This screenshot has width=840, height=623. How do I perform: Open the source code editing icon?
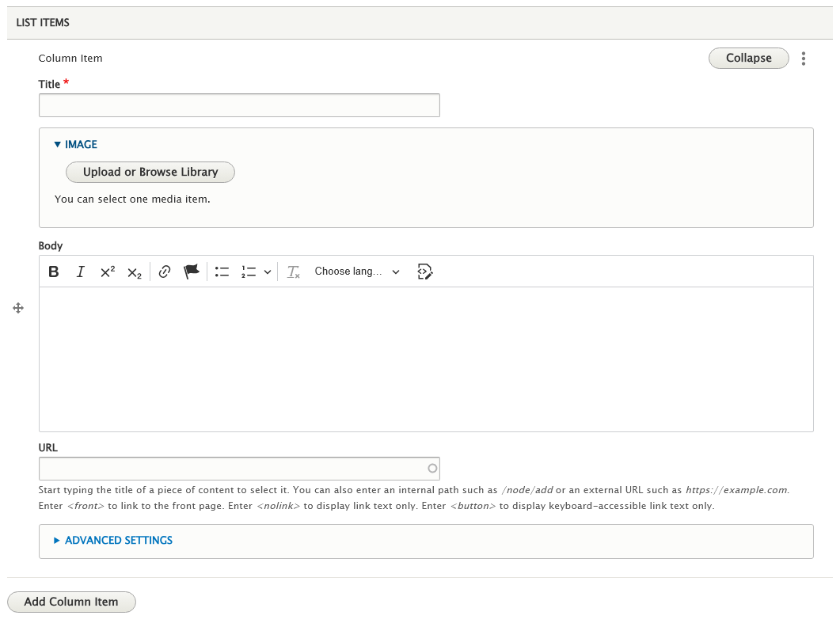click(x=425, y=272)
